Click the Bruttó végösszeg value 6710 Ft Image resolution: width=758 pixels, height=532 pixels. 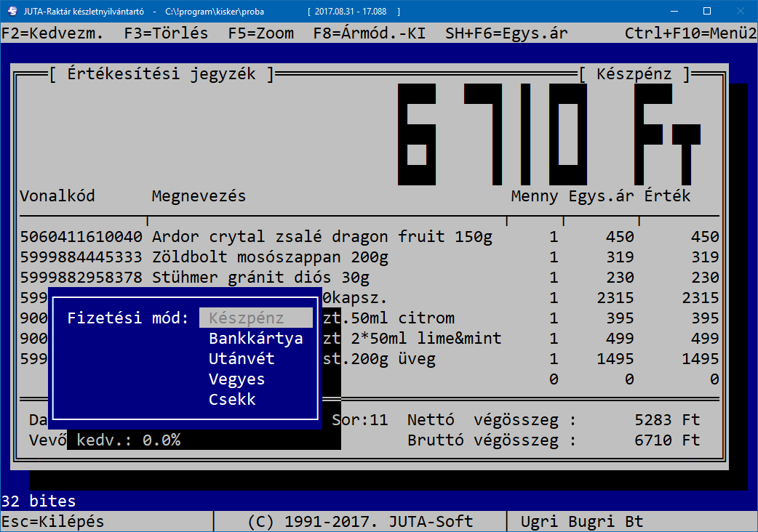click(x=666, y=440)
